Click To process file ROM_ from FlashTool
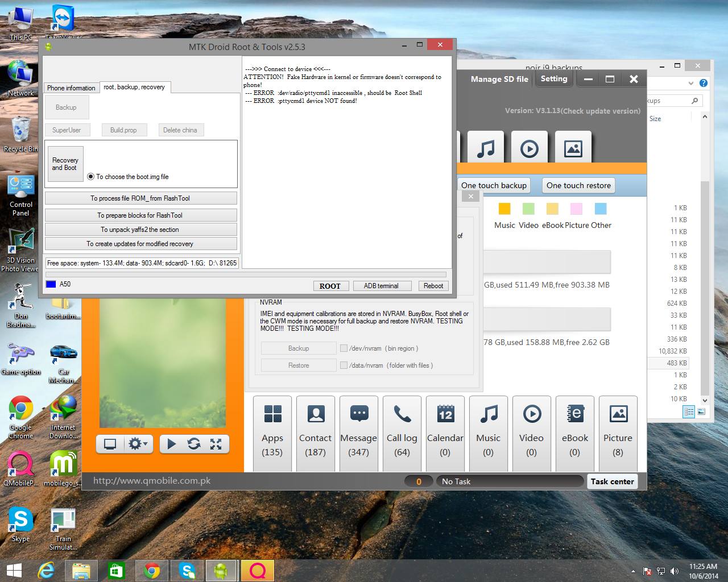728x582 pixels. click(140, 198)
